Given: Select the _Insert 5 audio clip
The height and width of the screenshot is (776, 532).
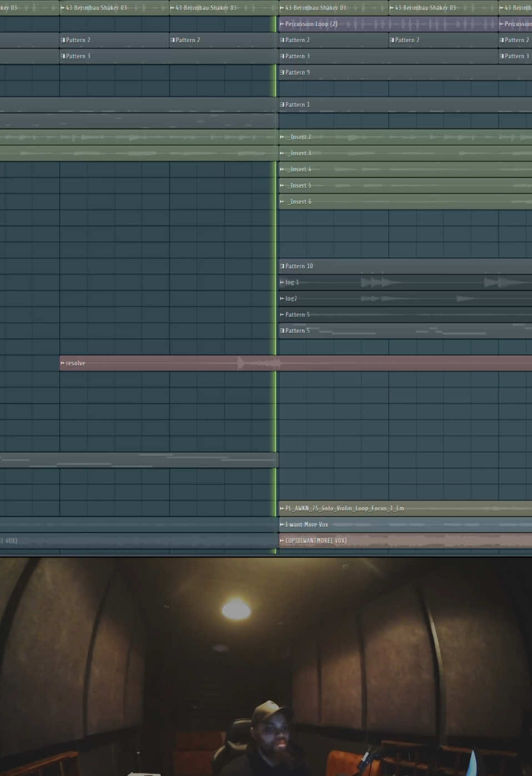Looking at the screenshot, I should coord(282,185).
